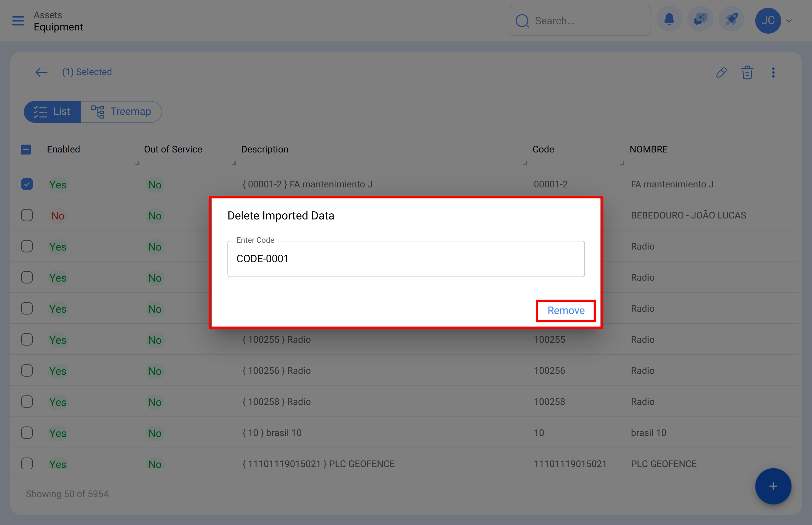Click the NOMBRE column header
Screen dimensions: 812x525
tap(648, 149)
